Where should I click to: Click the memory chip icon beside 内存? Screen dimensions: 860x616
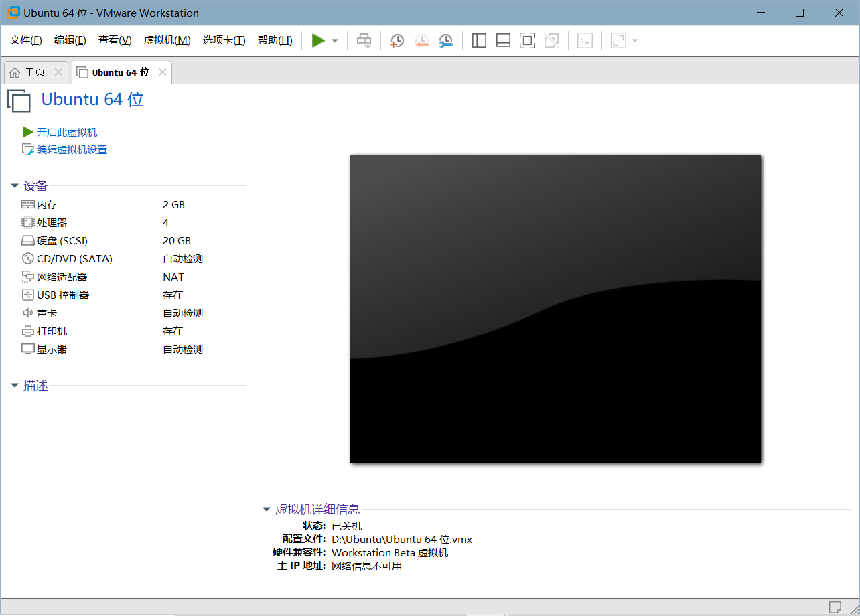[27, 204]
